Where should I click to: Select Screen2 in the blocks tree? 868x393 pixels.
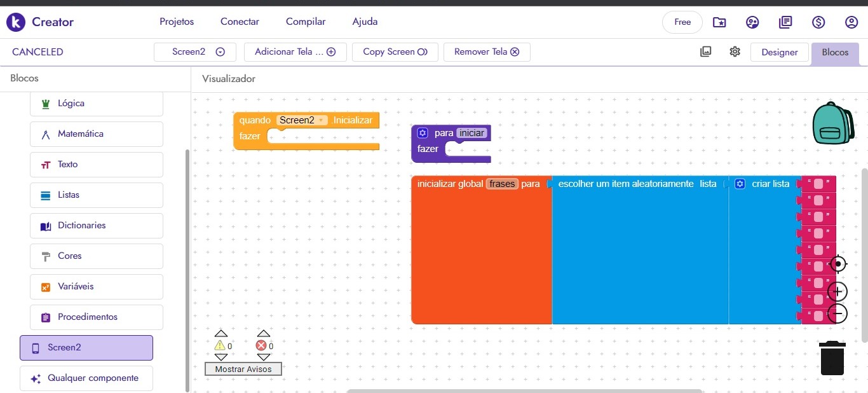click(x=86, y=348)
